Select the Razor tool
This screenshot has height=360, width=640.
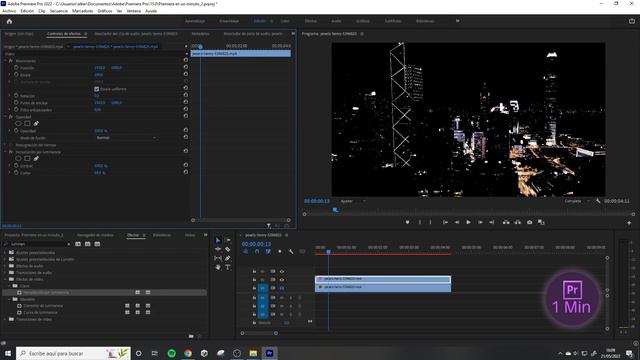[x=228, y=249]
